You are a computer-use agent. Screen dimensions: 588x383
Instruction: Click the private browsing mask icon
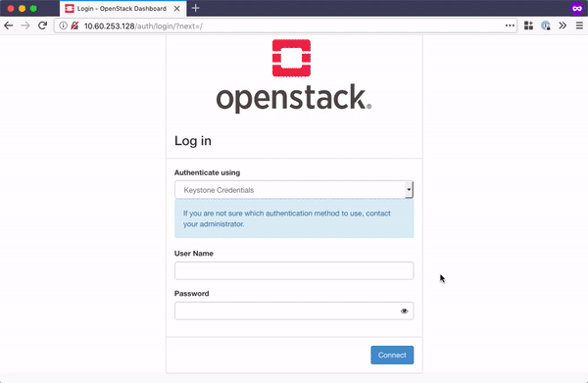point(577,8)
